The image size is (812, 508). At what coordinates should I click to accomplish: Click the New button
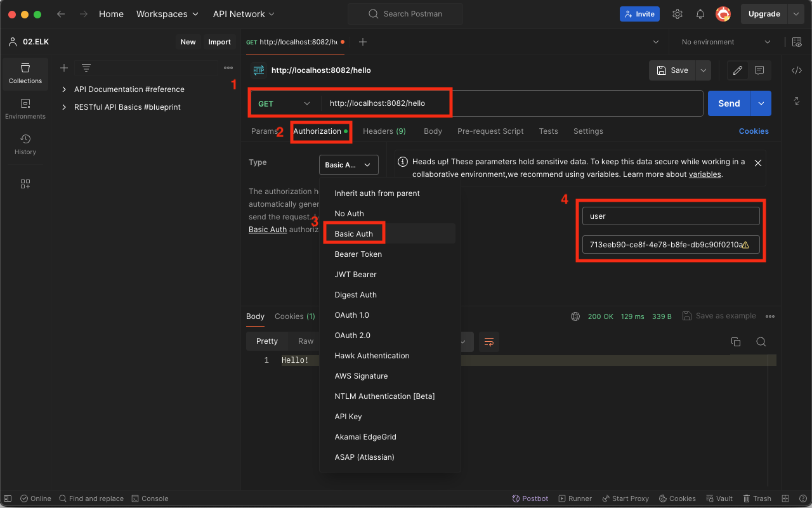coord(188,42)
